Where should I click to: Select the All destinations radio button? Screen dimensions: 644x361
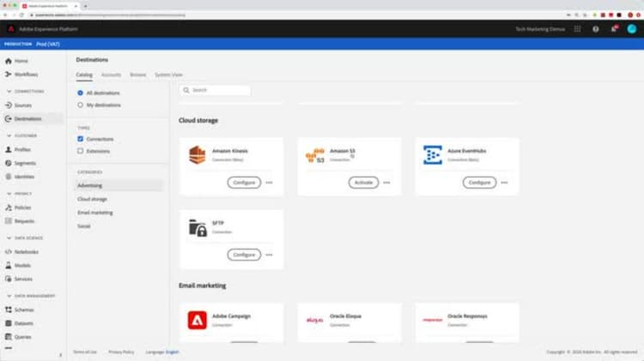click(x=80, y=93)
